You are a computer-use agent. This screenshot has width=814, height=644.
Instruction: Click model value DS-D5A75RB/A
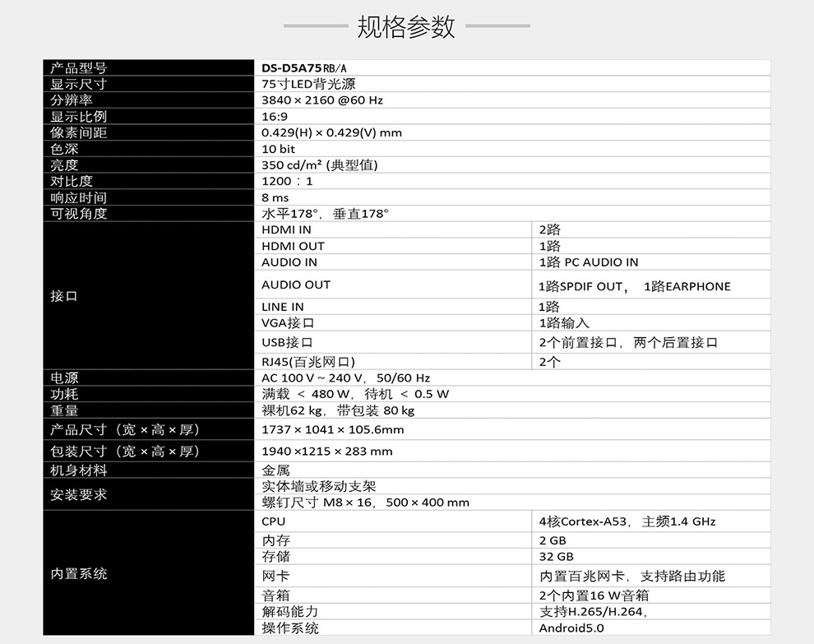click(304, 68)
